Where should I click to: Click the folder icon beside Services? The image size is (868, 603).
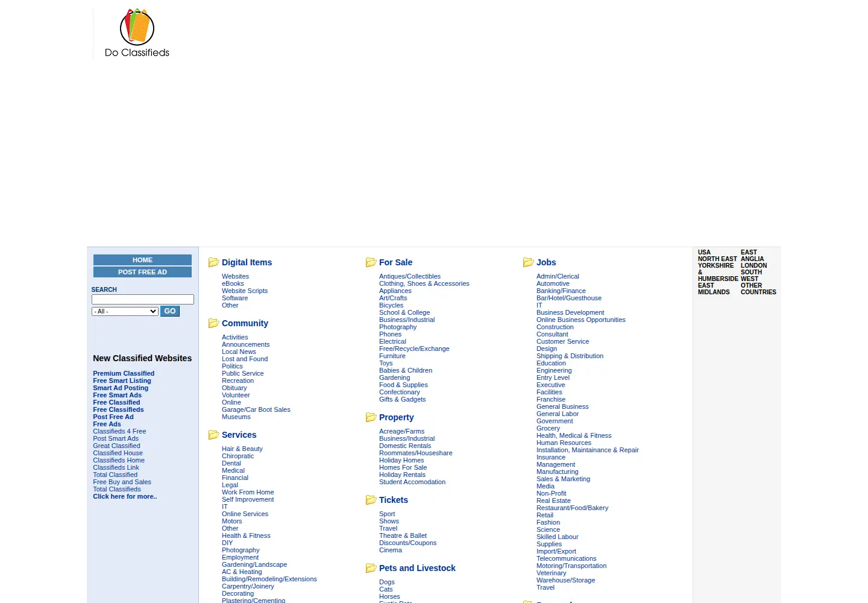coord(213,435)
